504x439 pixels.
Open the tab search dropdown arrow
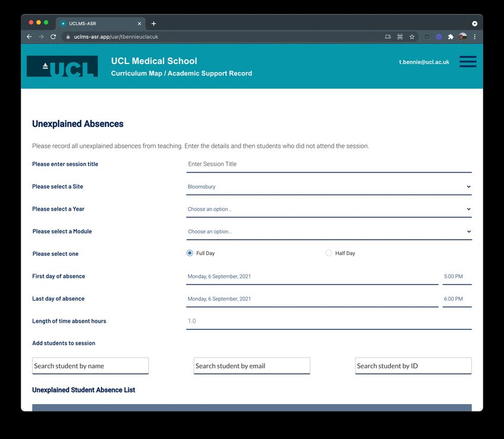pyautogui.click(x=475, y=24)
